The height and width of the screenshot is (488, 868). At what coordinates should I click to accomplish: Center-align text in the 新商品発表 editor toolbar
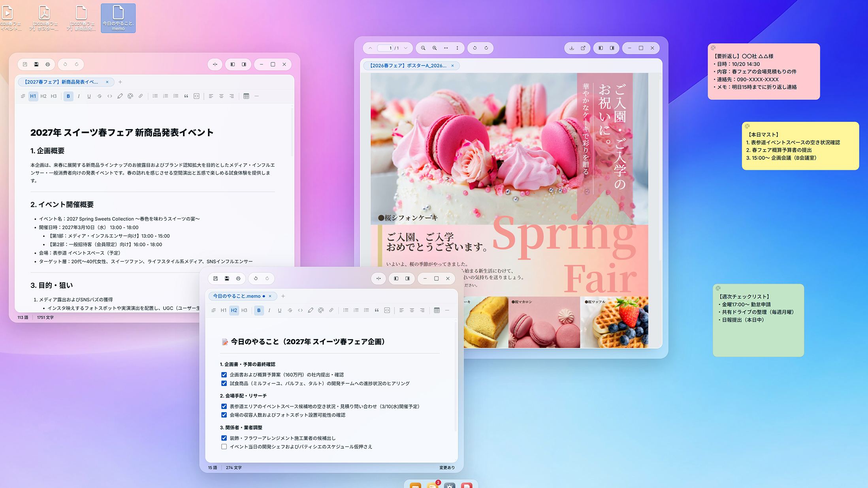pos(221,96)
